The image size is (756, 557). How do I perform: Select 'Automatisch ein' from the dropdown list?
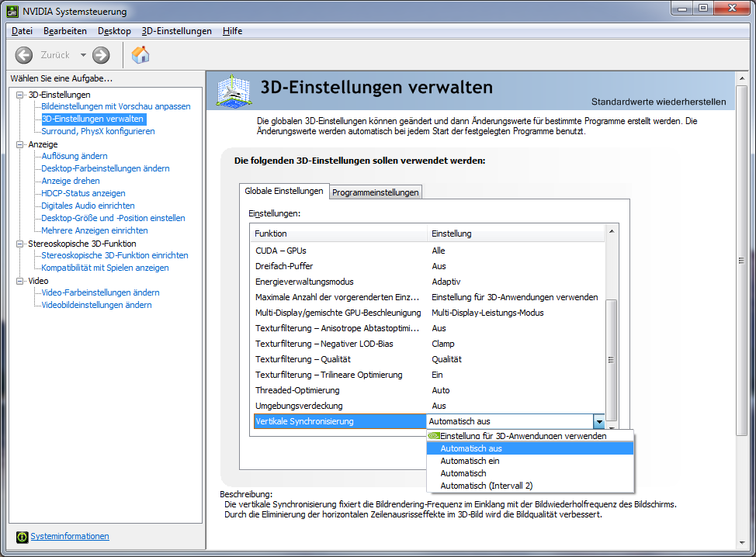point(470,461)
